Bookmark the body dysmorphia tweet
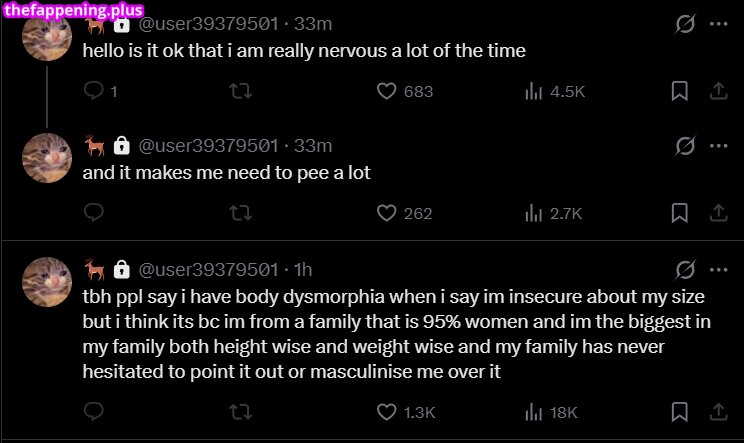Image resolution: width=744 pixels, height=443 pixels. pos(679,411)
